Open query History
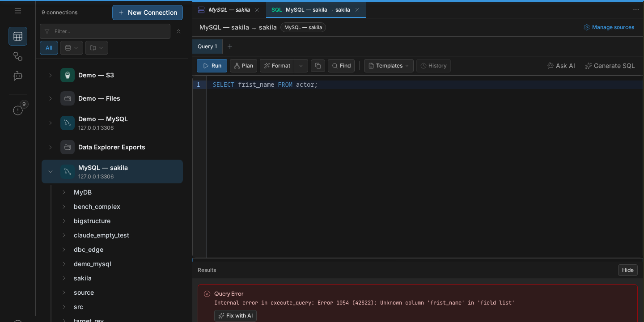The width and height of the screenshot is (644, 322). click(x=433, y=66)
